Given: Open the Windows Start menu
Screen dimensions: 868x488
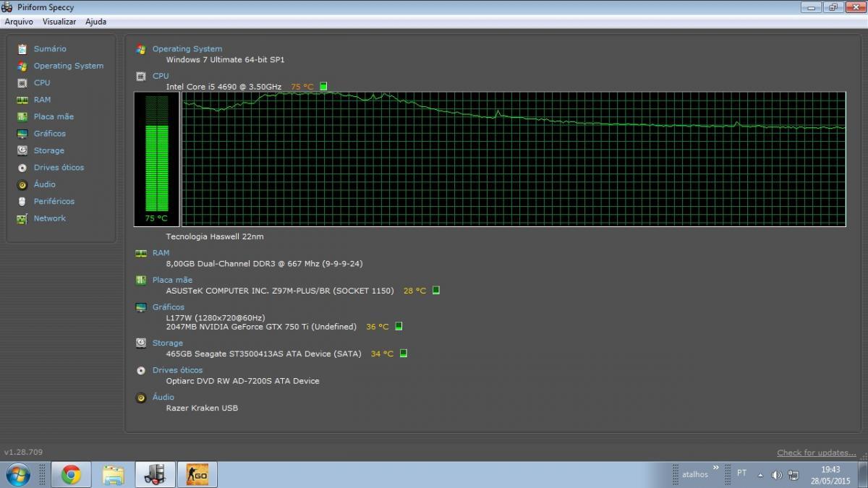Looking at the screenshot, I should point(17,475).
